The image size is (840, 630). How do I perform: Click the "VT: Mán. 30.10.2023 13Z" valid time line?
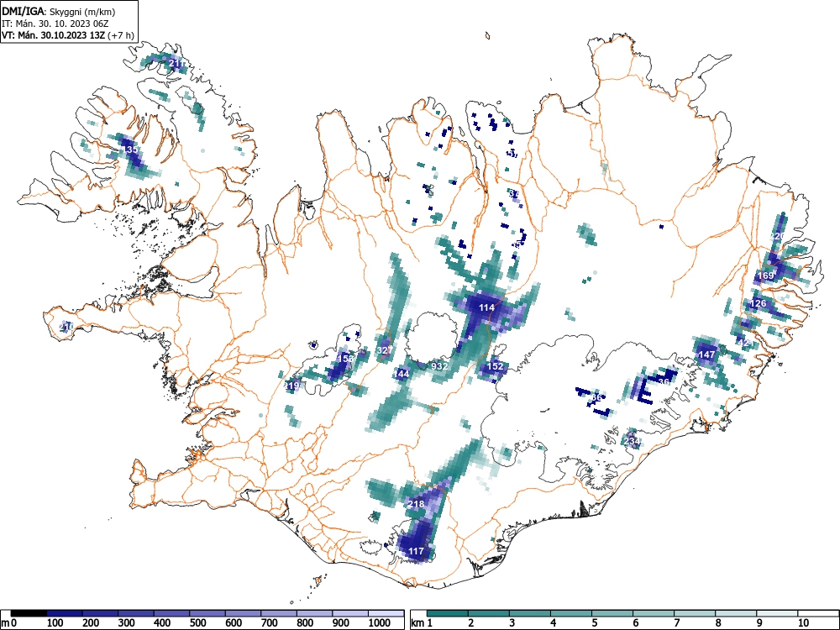(x=54, y=35)
